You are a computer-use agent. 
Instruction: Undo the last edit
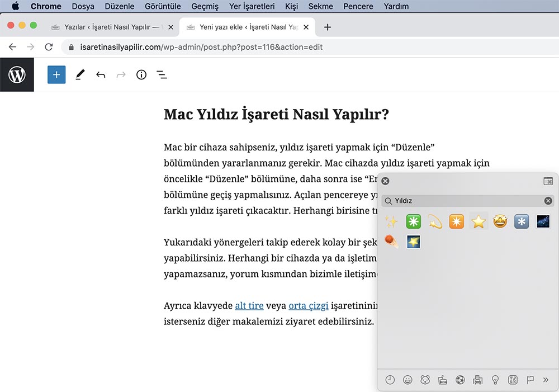pos(101,74)
